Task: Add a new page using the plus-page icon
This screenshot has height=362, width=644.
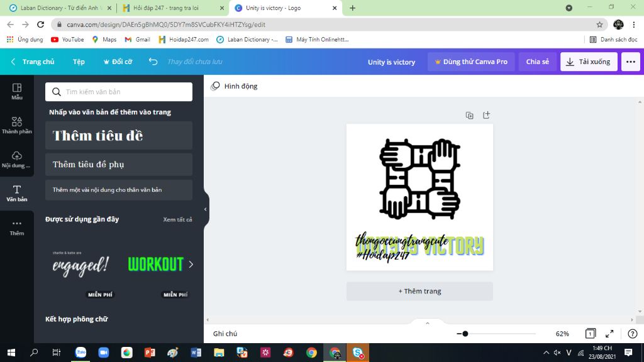Action: point(486,115)
